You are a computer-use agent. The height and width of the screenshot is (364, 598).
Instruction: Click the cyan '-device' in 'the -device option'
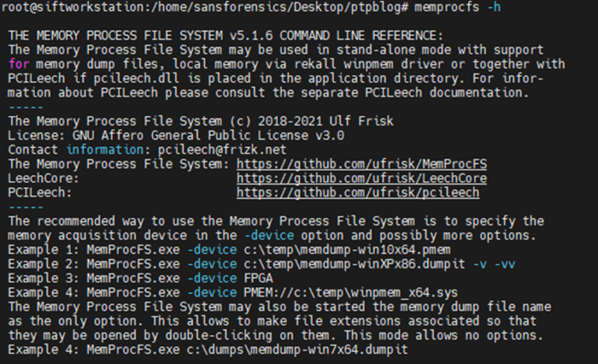point(269,236)
